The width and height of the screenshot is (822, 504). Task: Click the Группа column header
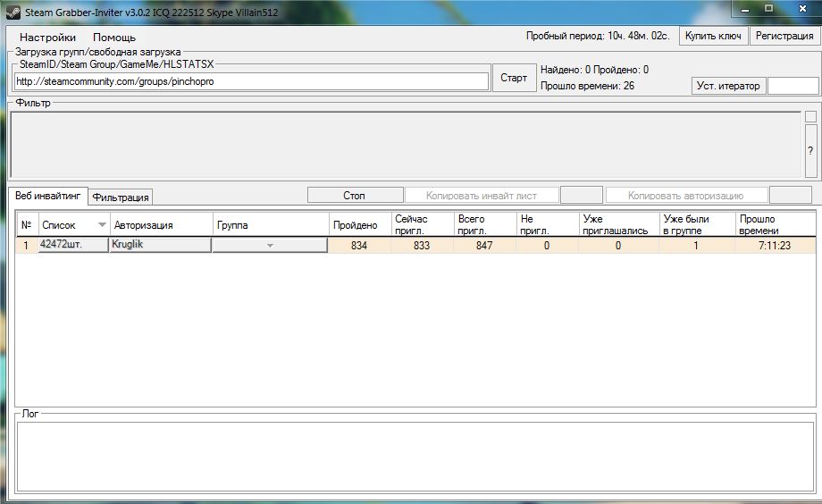coord(271,224)
